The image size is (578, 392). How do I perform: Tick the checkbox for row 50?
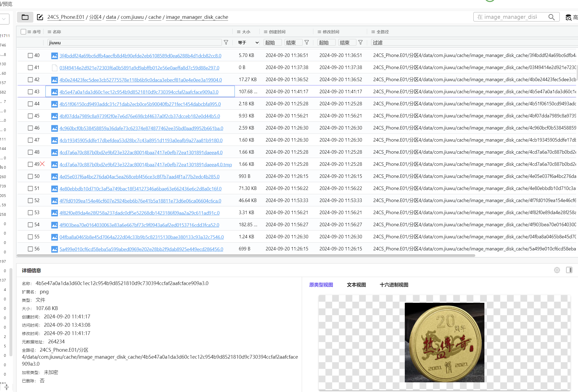(x=30, y=177)
